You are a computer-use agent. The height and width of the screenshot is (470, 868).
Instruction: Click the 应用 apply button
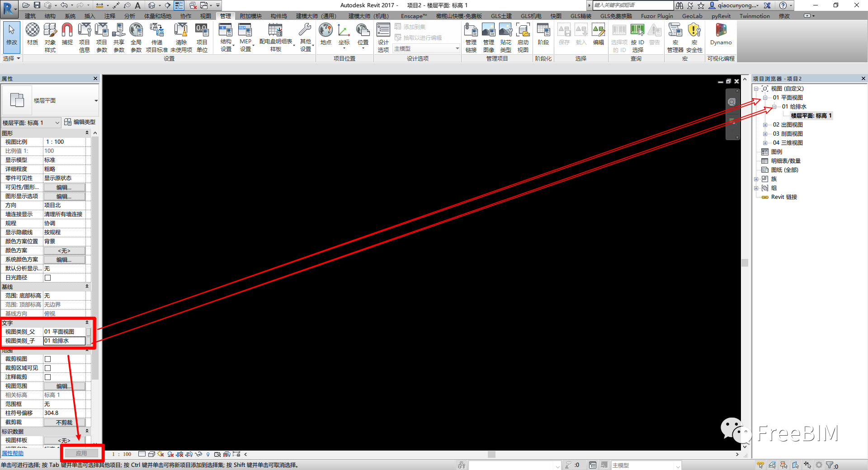click(81, 453)
